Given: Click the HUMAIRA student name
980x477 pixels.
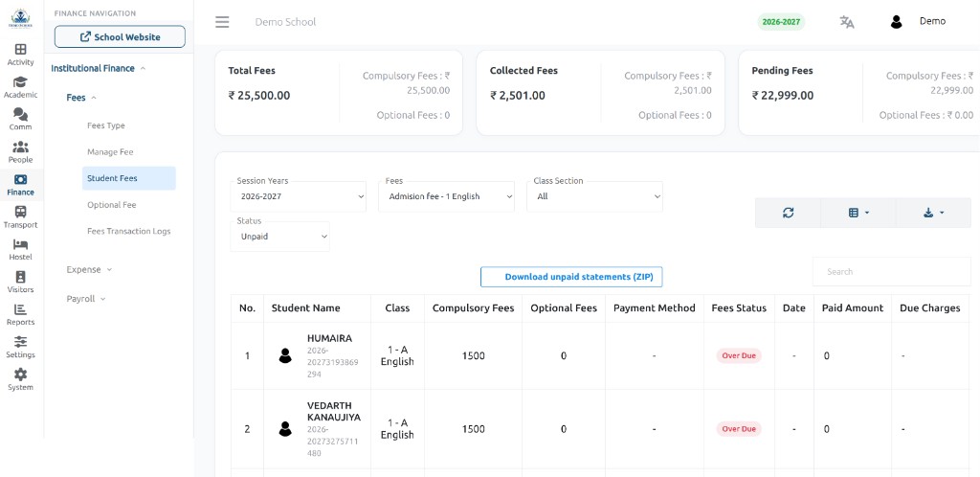Looking at the screenshot, I should pyautogui.click(x=329, y=338).
